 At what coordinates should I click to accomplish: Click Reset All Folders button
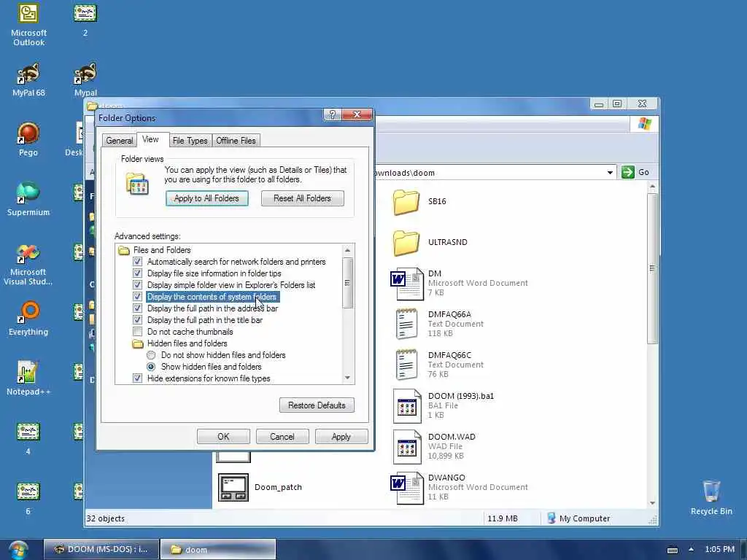tap(302, 198)
